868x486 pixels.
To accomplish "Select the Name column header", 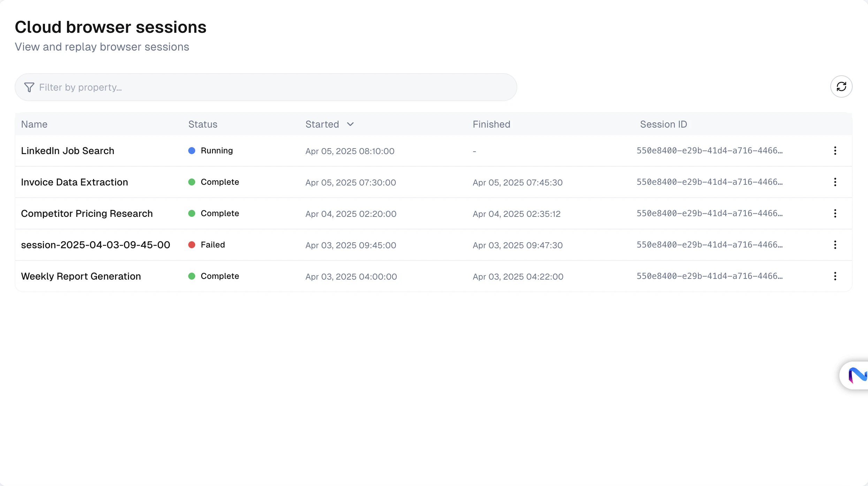I will [34, 124].
